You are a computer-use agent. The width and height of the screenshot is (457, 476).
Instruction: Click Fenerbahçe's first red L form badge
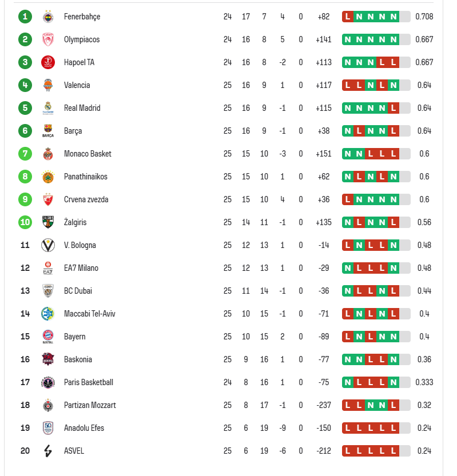click(348, 17)
